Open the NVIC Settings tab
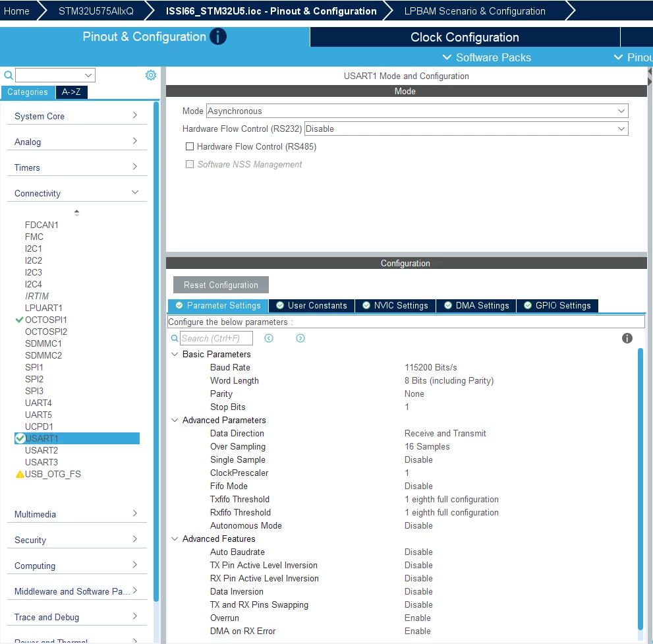 tap(395, 305)
